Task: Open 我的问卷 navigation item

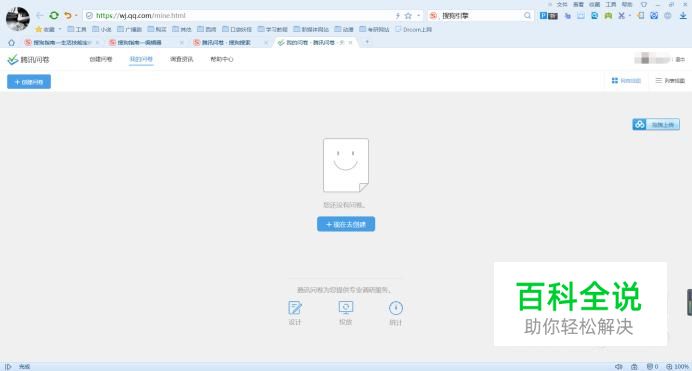Action: point(141,59)
